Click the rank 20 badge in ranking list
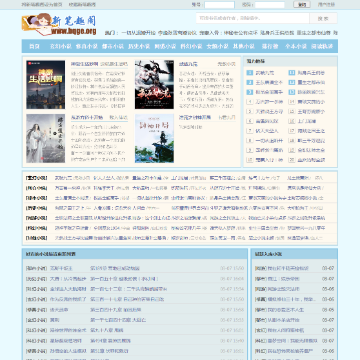 click(292, 160)
